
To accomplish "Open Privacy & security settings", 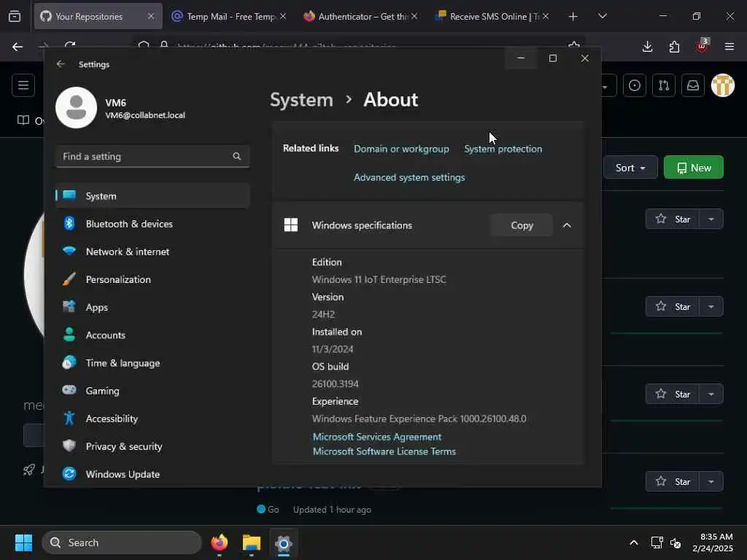I will tap(152, 447).
